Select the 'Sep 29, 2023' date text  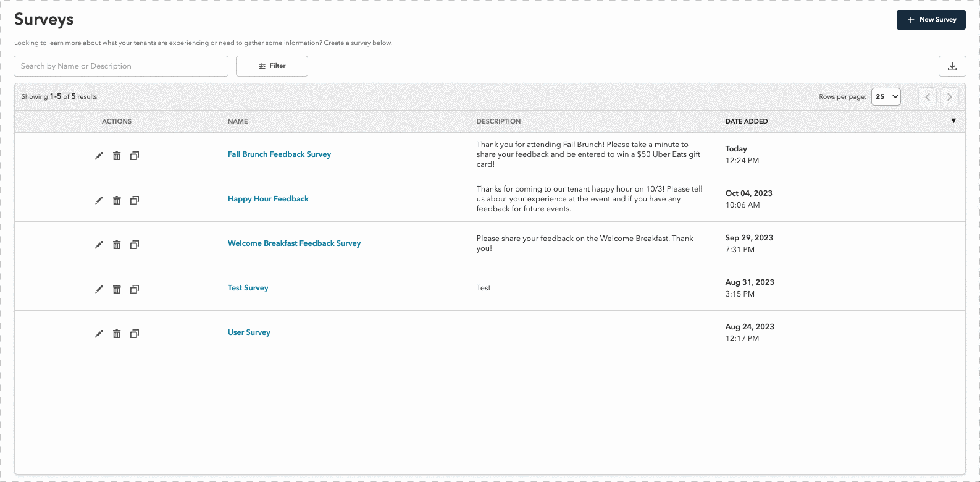point(749,238)
